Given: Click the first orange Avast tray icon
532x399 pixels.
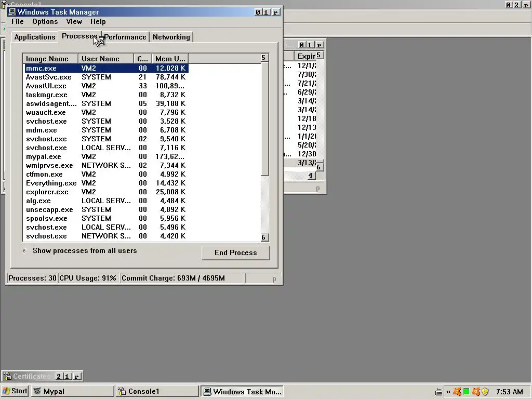Looking at the screenshot, I should tap(457, 392).
